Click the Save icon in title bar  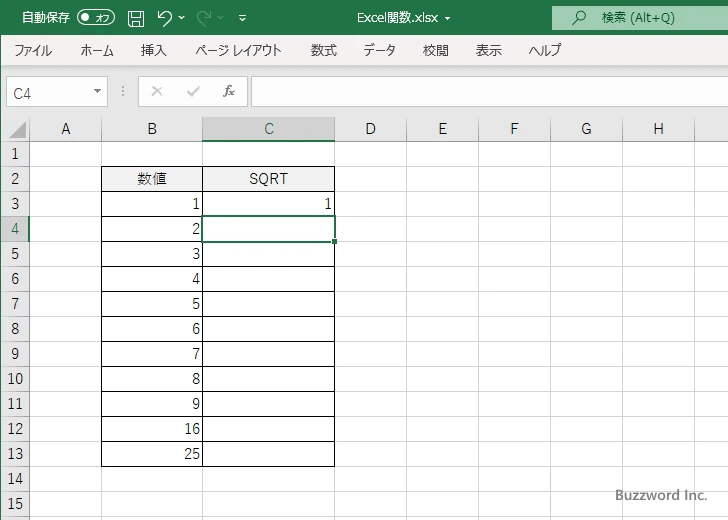[136, 18]
